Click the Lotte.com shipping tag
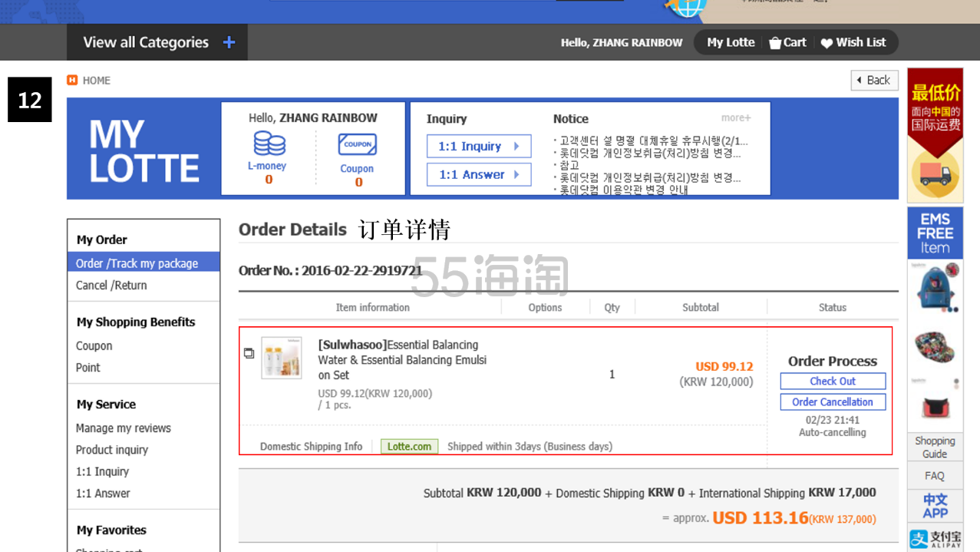This screenshot has height=552, width=980. coord(409,446)
